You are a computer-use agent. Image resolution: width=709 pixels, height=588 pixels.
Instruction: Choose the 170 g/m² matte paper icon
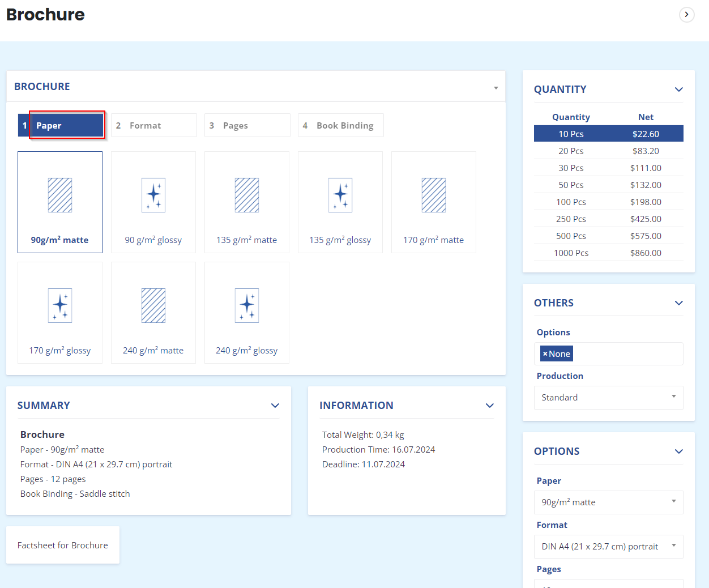(x=434, y=195)
